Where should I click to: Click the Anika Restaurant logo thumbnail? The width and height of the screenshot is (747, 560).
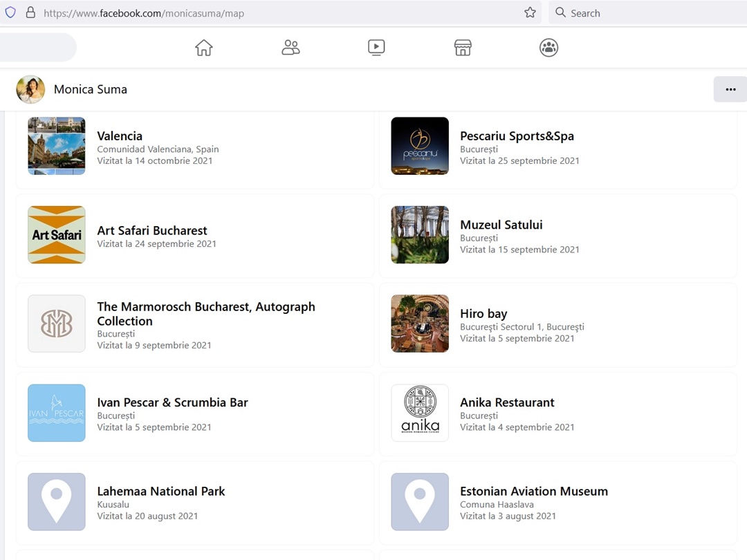420,413
